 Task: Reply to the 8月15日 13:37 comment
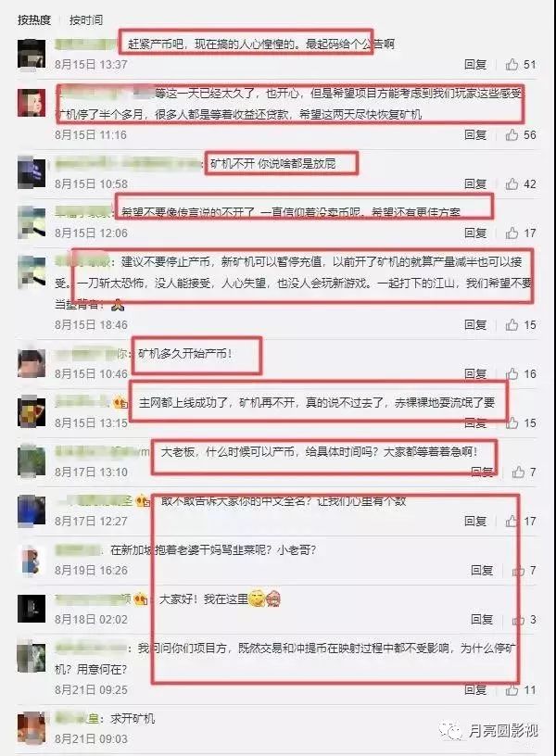point(475,64)
